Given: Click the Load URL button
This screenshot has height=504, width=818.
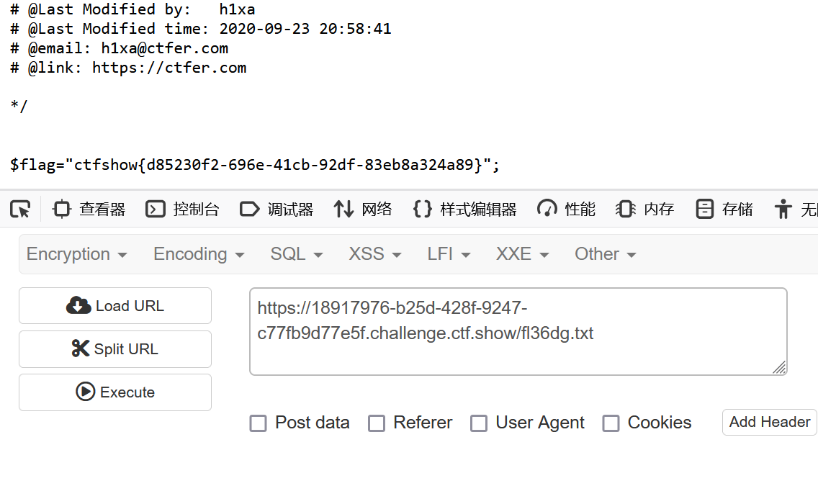Looking at the screenshot, I should coord(115,306).
